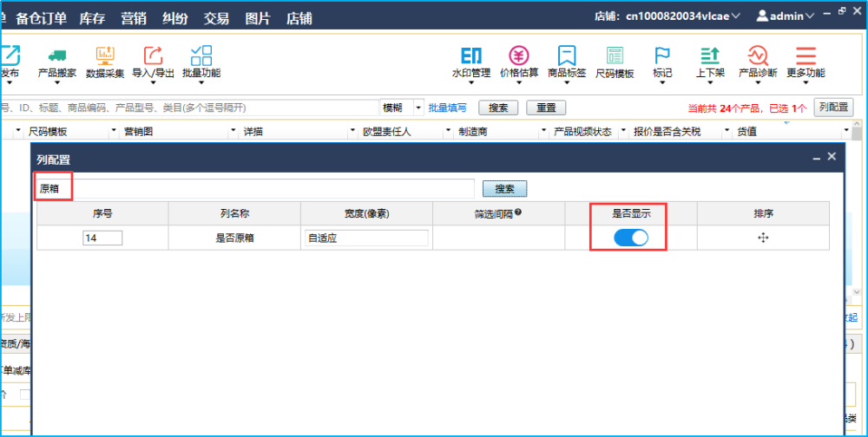The width and height of the screenshot is (868, 437).
Task: Click the 标记 flag icon
Action: click(x=662, y=55)
